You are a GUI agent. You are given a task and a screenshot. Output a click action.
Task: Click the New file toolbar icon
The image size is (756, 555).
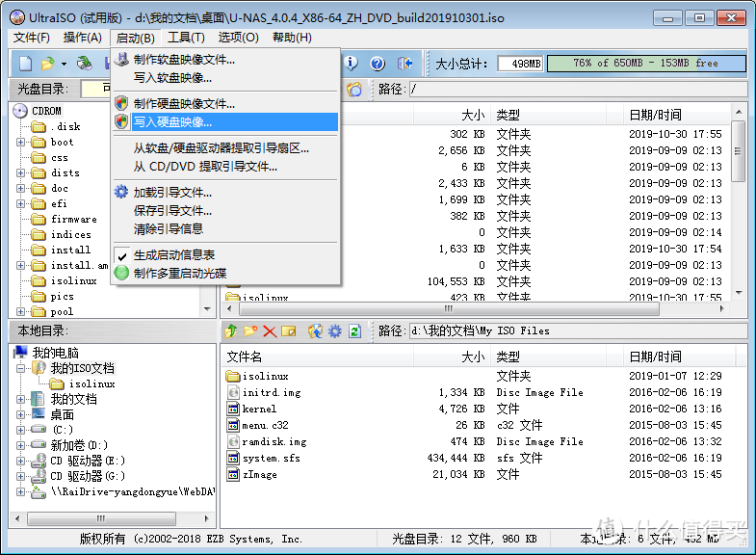coord(26,64)
